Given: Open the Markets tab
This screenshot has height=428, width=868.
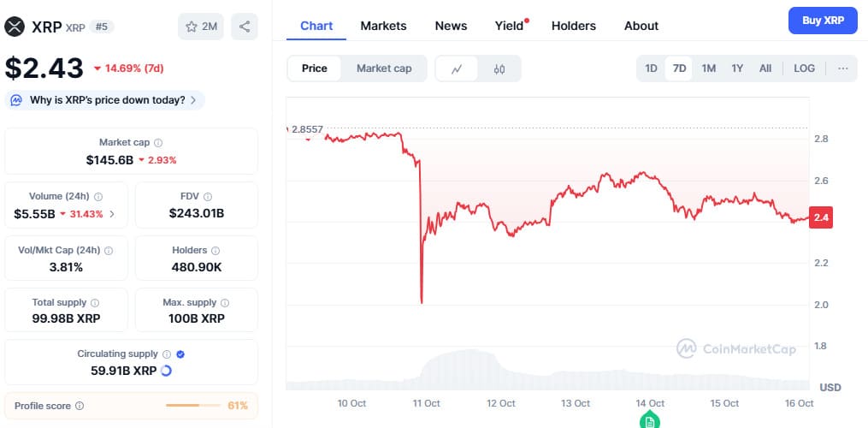Looking at the screenshot, I should click(383, 26).
